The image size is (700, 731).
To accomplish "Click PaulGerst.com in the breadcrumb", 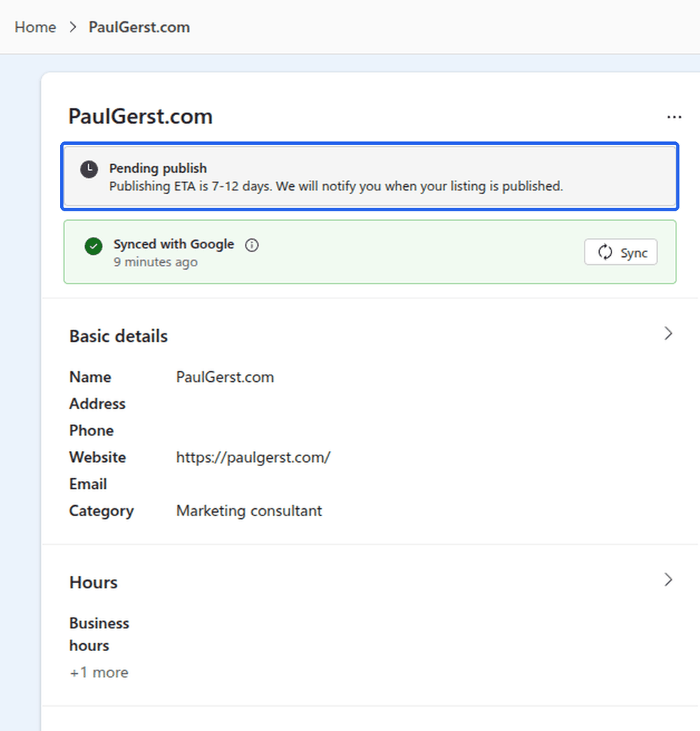I will (x=139, y=27).
